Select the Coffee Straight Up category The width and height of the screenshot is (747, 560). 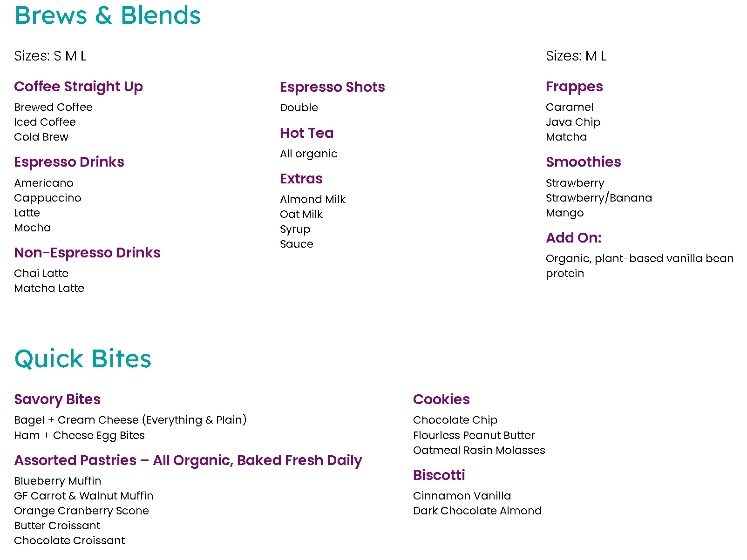[x=78, y=87]
